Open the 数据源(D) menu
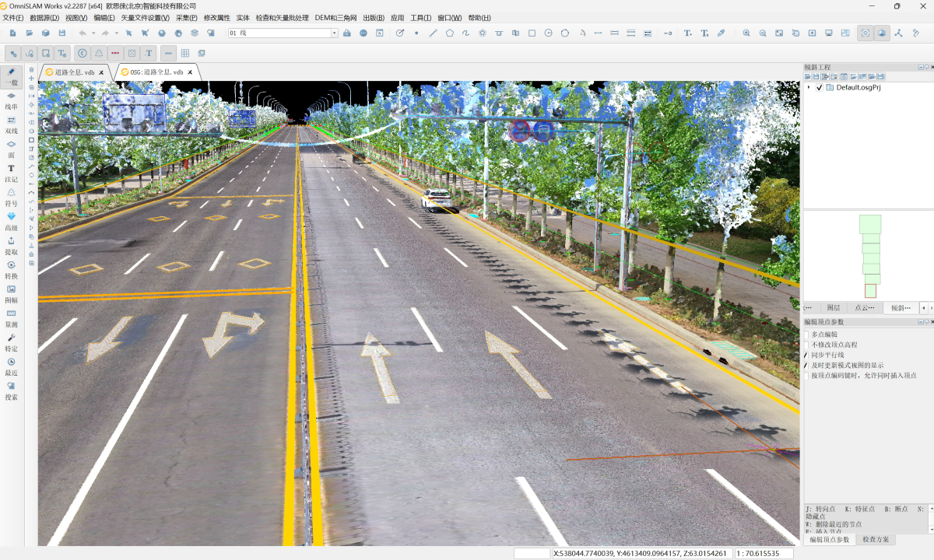Image resolution: width=934 pixels, height=560 pixels. [44, 18]
